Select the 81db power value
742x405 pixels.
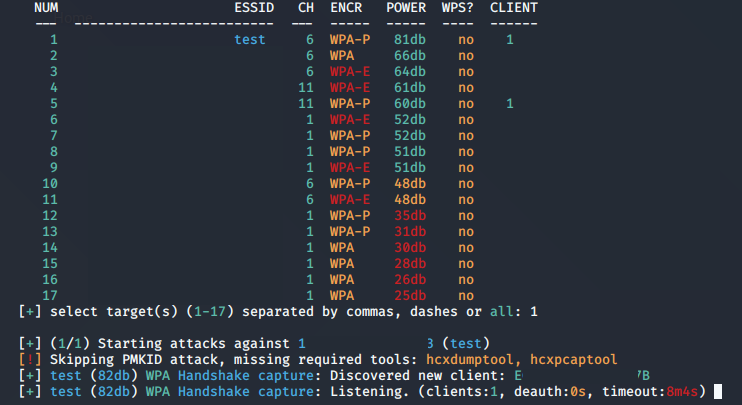click(x=410, y=40)
